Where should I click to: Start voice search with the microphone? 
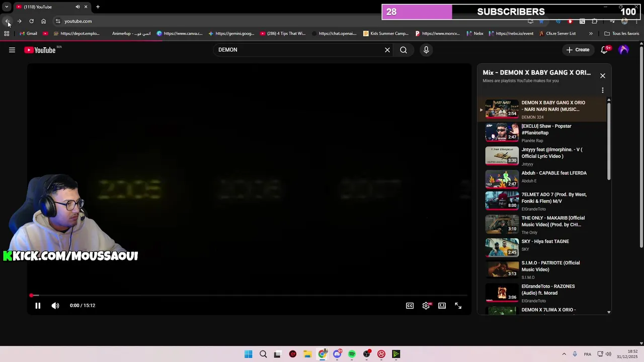426,50
